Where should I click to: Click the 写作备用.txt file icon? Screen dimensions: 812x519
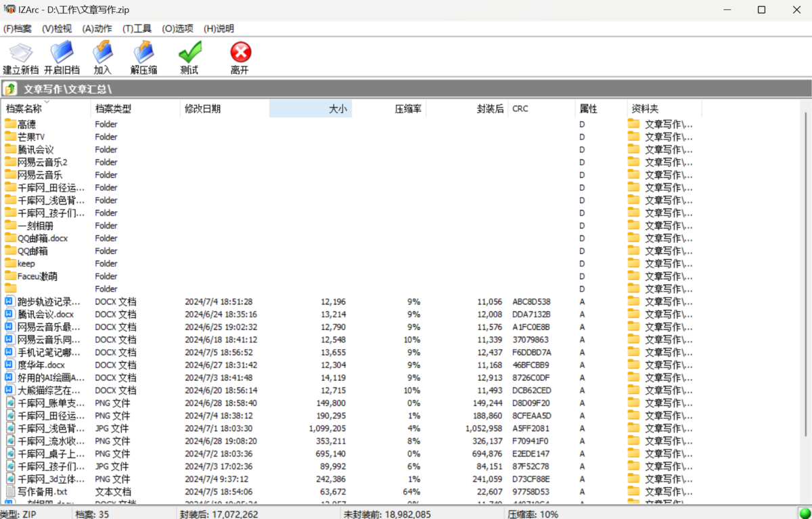(x=9, y=491)
